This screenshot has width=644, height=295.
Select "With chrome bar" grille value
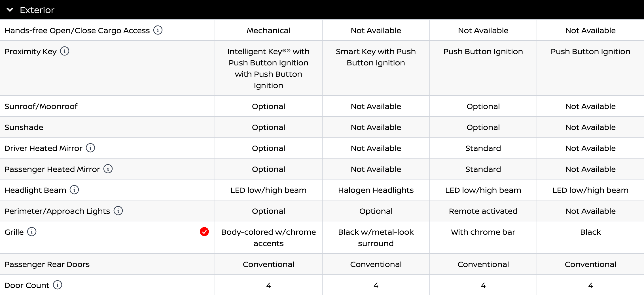click(483, 232)
